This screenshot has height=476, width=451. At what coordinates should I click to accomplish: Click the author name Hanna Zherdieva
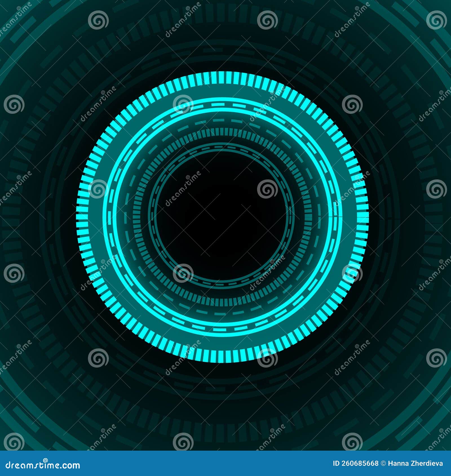(414, 464)
